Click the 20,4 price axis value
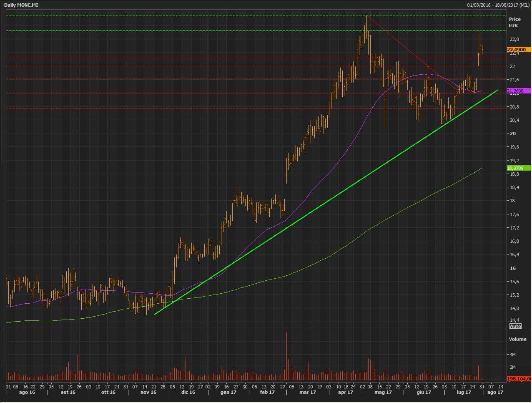The width and height of the screenshot is (532, 403). click(514, 120)
